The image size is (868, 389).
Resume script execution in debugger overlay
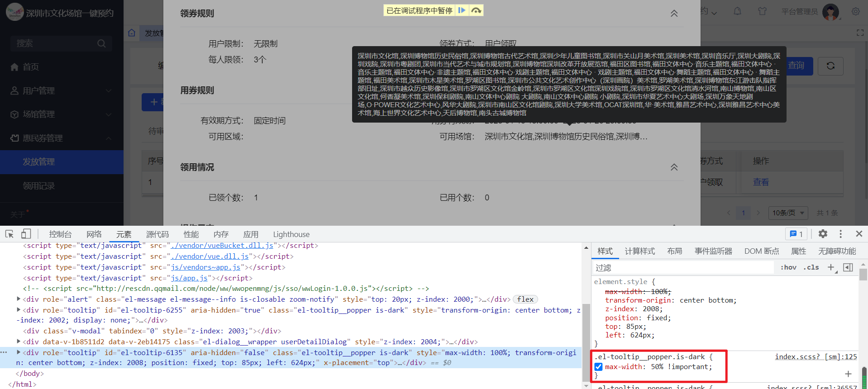click(462, 10)
